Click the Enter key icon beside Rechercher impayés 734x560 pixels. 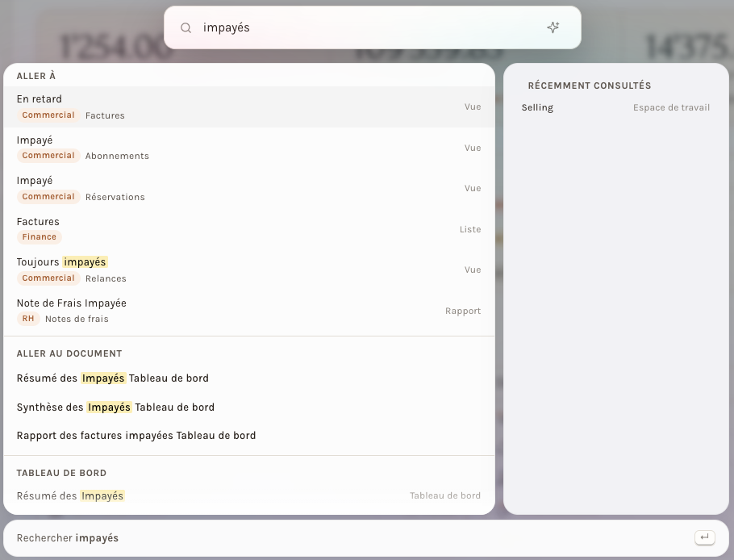[704, 537]
